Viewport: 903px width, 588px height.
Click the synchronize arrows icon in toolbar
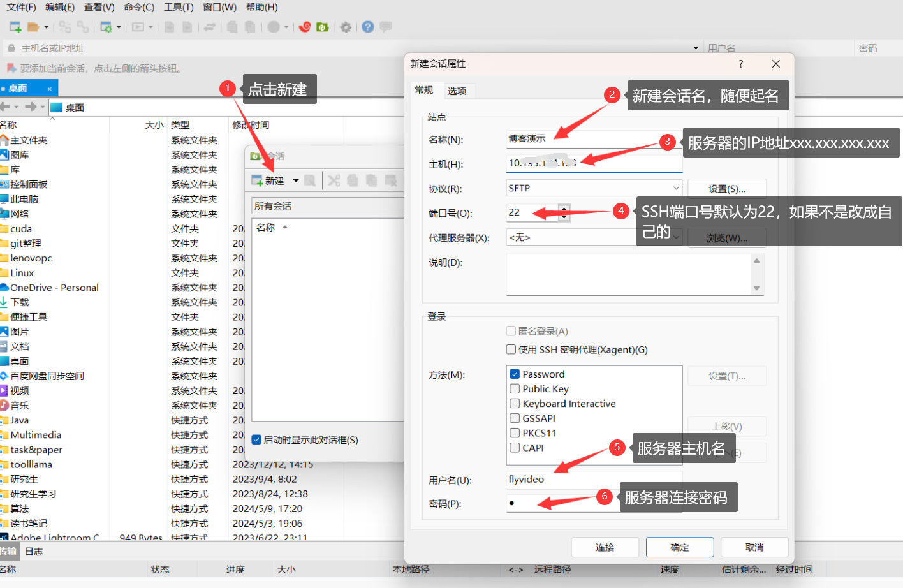(209, 27)
